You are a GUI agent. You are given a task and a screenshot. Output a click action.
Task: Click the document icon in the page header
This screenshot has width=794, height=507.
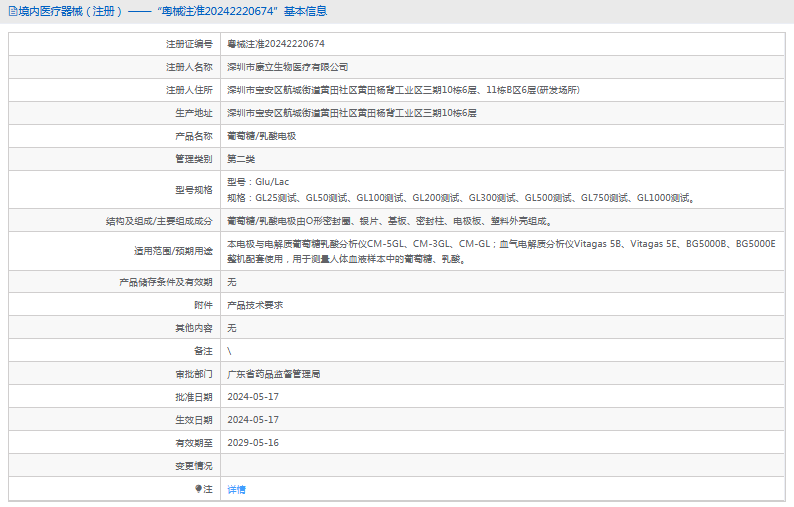pyautogui.click(x=13, y=11)
